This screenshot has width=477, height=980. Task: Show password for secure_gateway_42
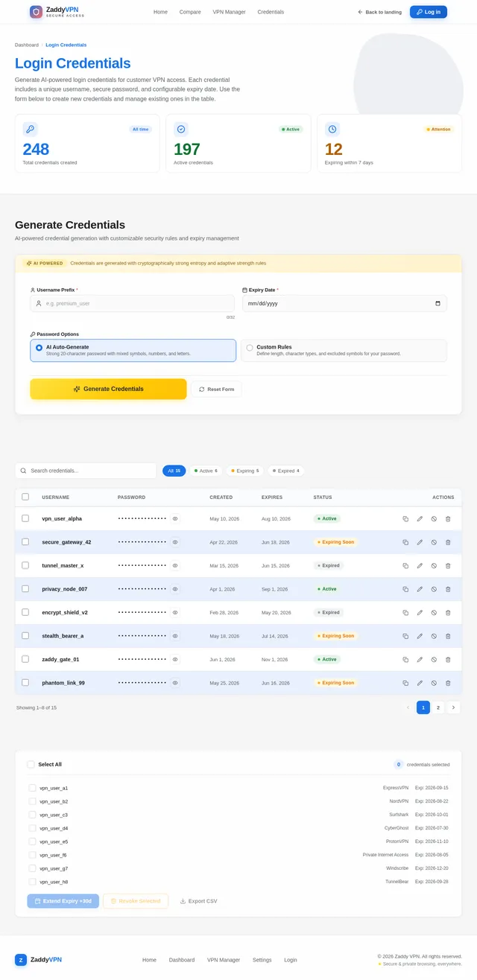175,542
